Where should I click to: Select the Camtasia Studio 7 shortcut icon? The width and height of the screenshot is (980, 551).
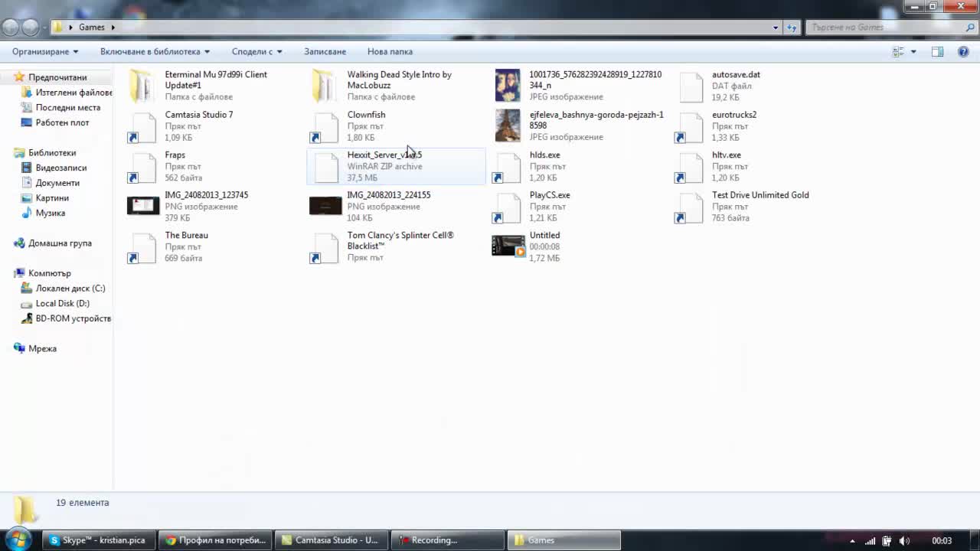click(142, 126)
